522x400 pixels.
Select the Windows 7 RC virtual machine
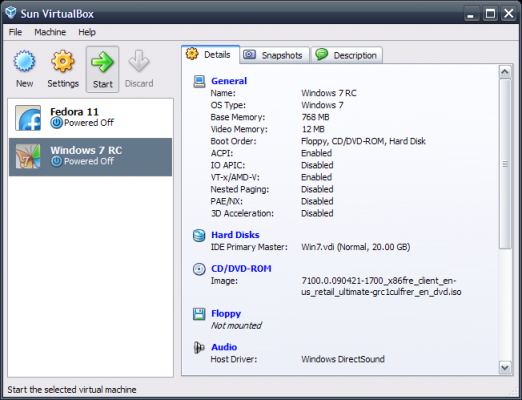coord(90,157)
